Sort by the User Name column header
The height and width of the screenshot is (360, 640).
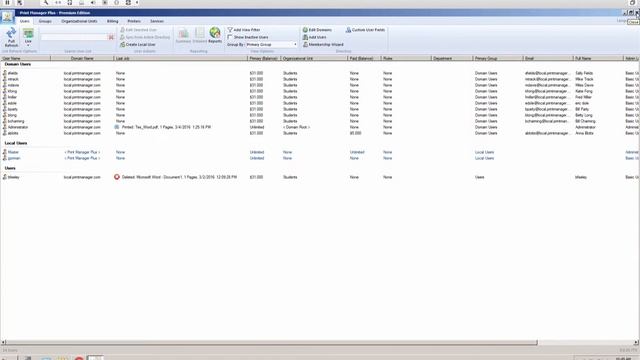pos(25,58)
